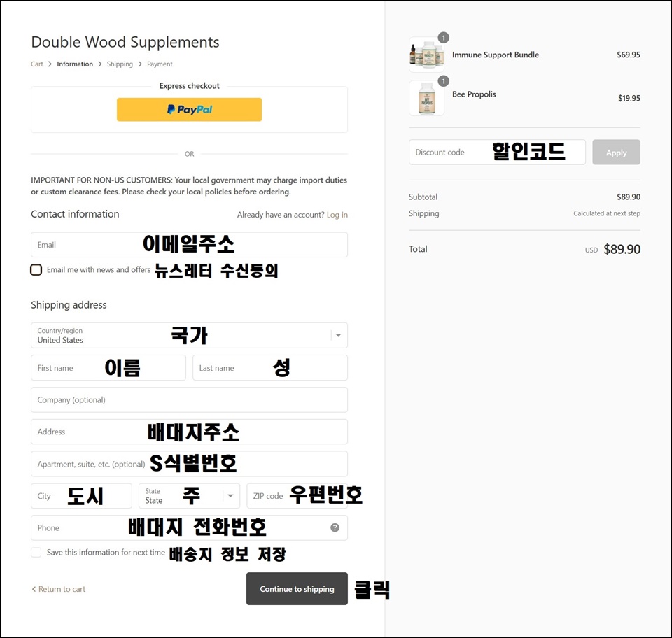Click the Bee Propolis product thumbnail
The image size is (672, 638).
click(426, 98)
